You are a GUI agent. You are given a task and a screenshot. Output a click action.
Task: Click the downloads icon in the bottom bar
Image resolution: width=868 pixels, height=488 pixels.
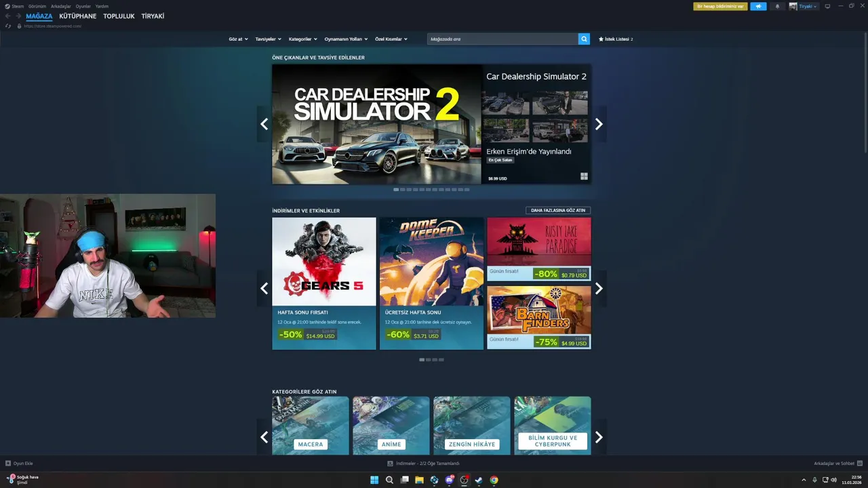pyautogui.click(x=390, y=464)
